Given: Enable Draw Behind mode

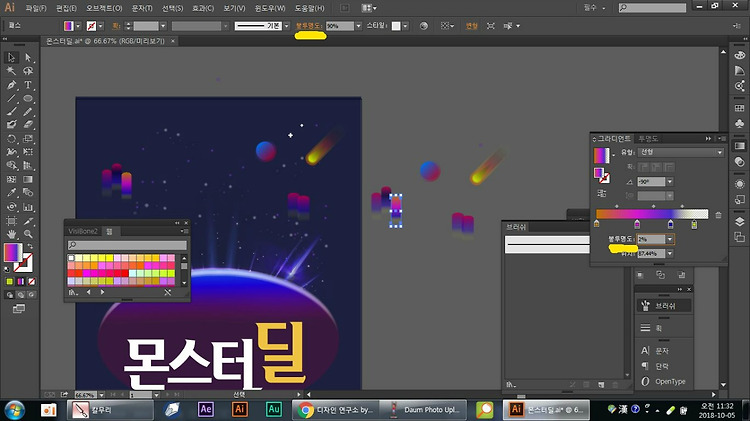Looking at the screenshot, I should tap(21, 295).
